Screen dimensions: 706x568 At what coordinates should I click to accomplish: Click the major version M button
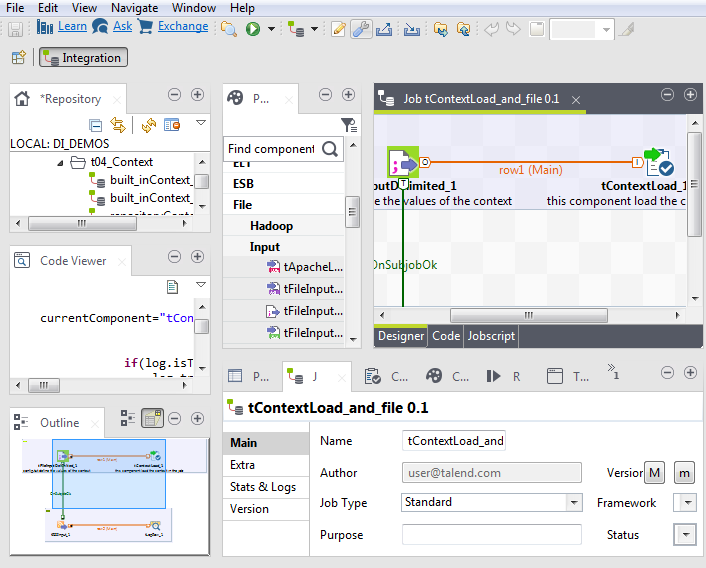pyautogui.click(x=656, y=473)
